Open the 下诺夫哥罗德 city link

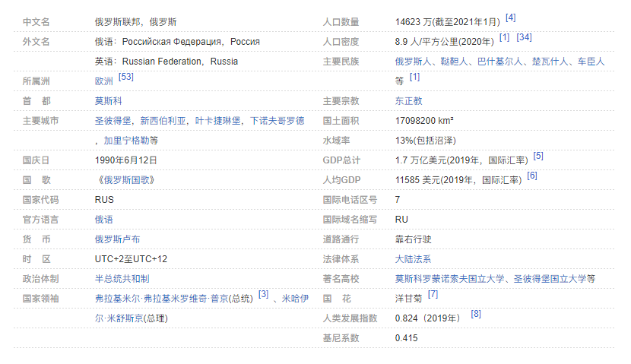277,121
